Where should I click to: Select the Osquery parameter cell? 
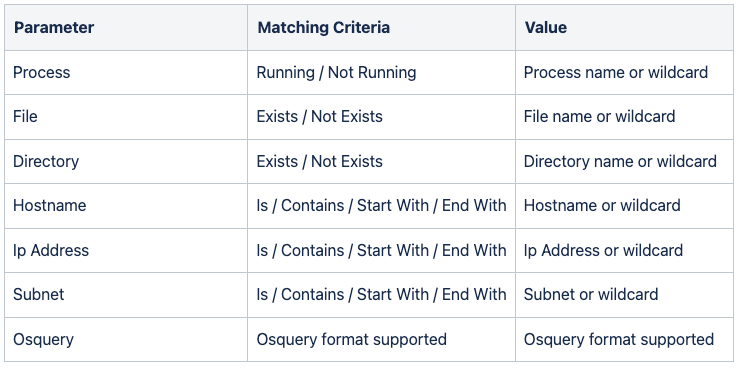click(126, 340)
